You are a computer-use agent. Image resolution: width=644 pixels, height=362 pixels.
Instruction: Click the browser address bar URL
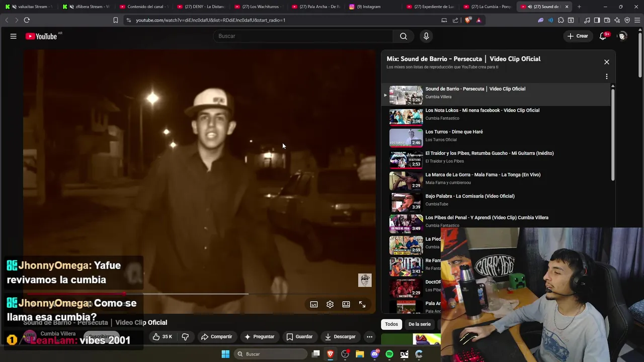210,20
